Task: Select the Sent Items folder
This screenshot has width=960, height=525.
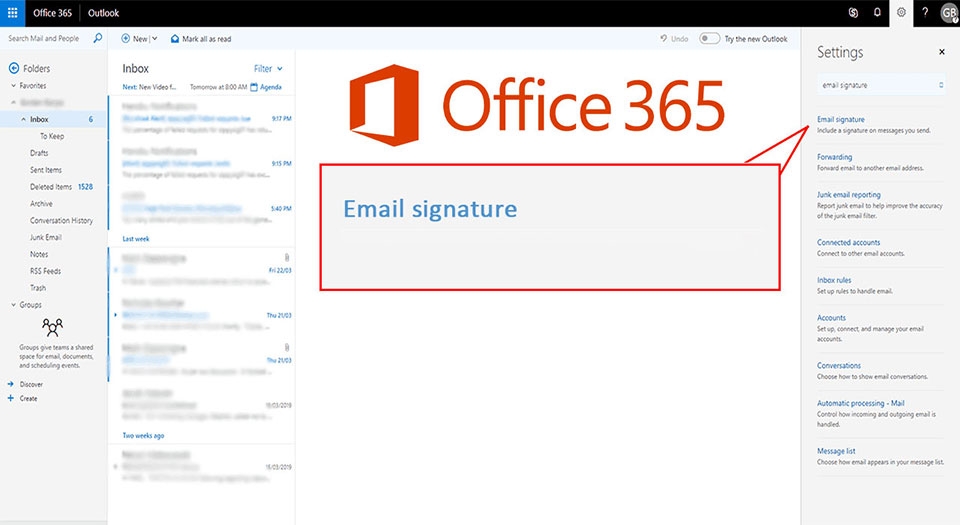Action: click(x=46, y=170)
